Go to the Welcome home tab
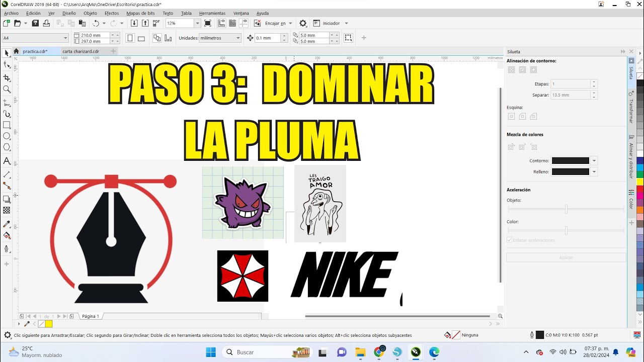644x362 pixels. pos(16,51)
